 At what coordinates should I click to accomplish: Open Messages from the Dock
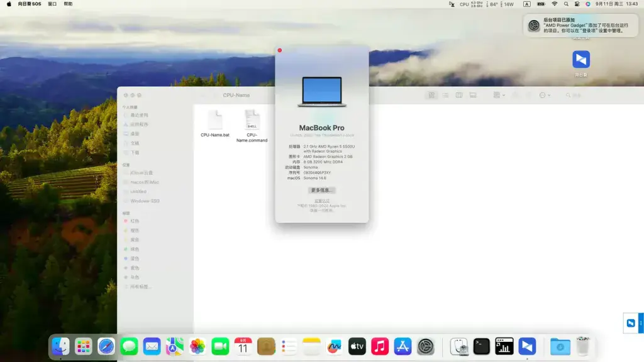click(x=129, y=346)
